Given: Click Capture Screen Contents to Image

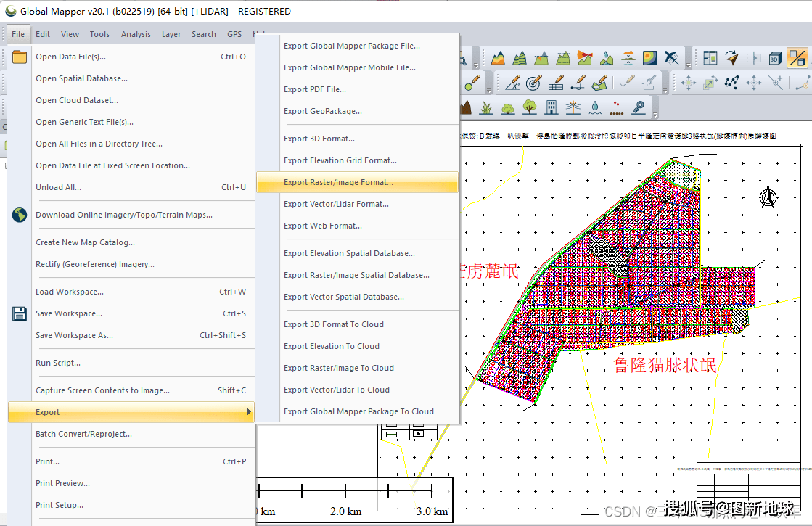Looking at the screenshot, I should (x=102, y=390).
